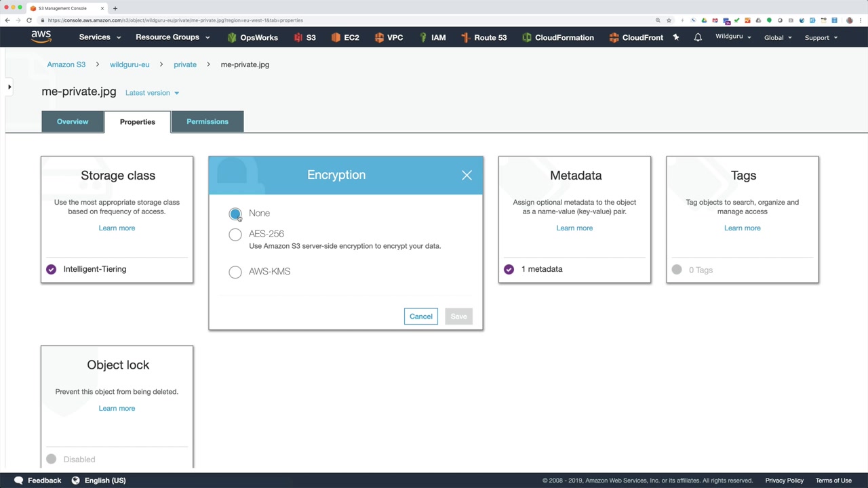Image resolution: width=868 pixels, height=488 pixels.
Task: Open a new browser tab with plus
Action: point(115,8)
